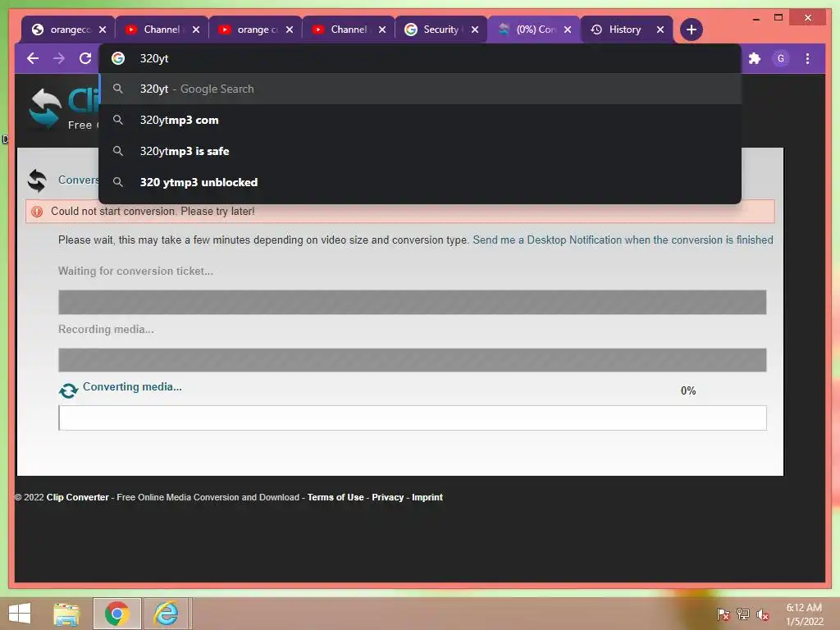Click the Waiting for conversion ticket progress bar

(412, 302)
